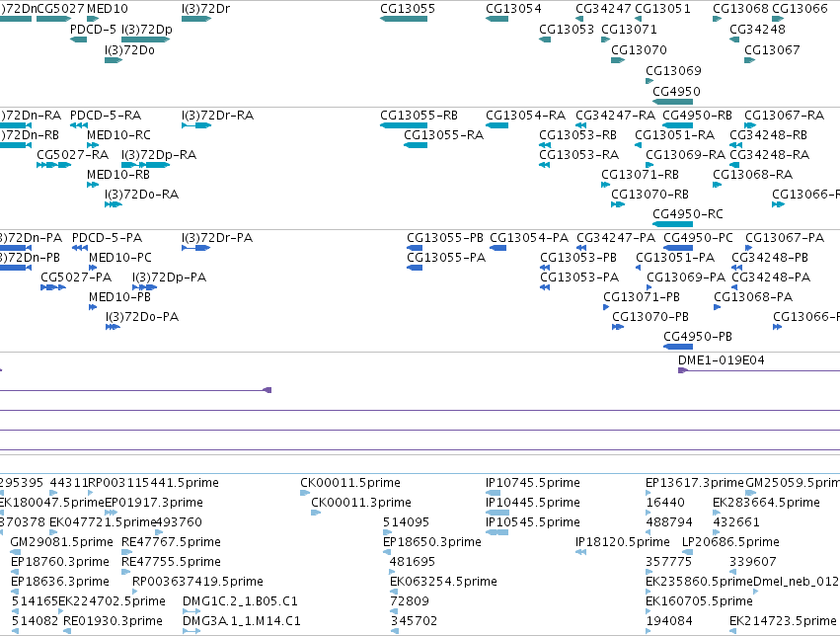This screenshot has width=840, height=636.
Task: Select transcript CG4950-RC
Action: pos(687,213)
